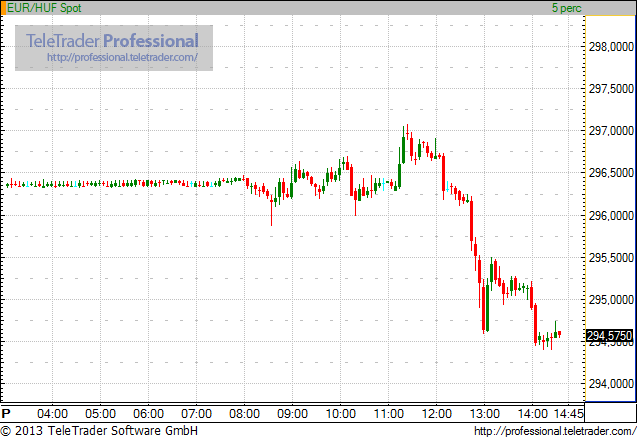Click the 295,5000 price axis label
Screen dimensions: 637x440
coord(611,258)
